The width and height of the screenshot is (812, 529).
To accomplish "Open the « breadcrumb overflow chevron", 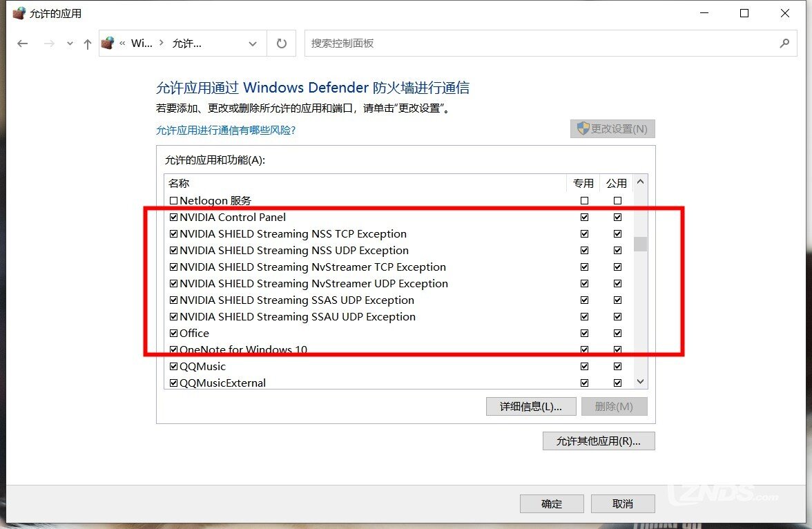I will tap(122, 44).
